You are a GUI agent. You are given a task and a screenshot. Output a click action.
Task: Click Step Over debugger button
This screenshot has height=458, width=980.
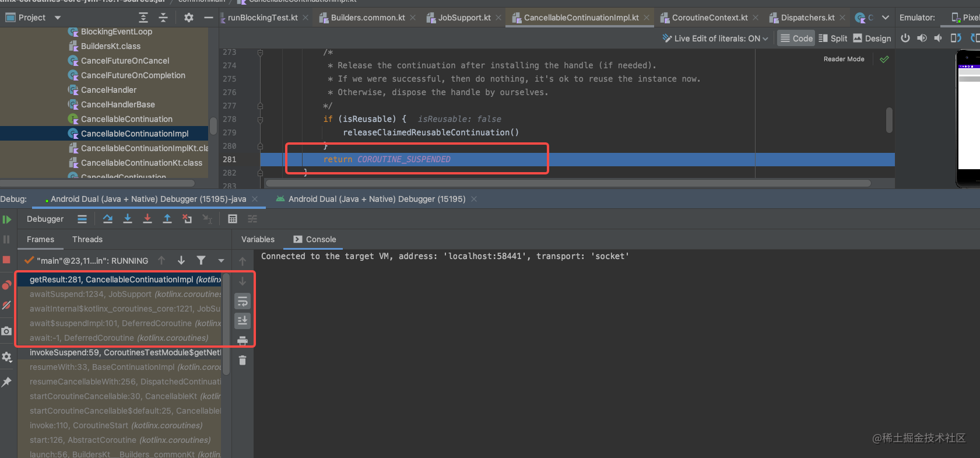tap(108, 219)
